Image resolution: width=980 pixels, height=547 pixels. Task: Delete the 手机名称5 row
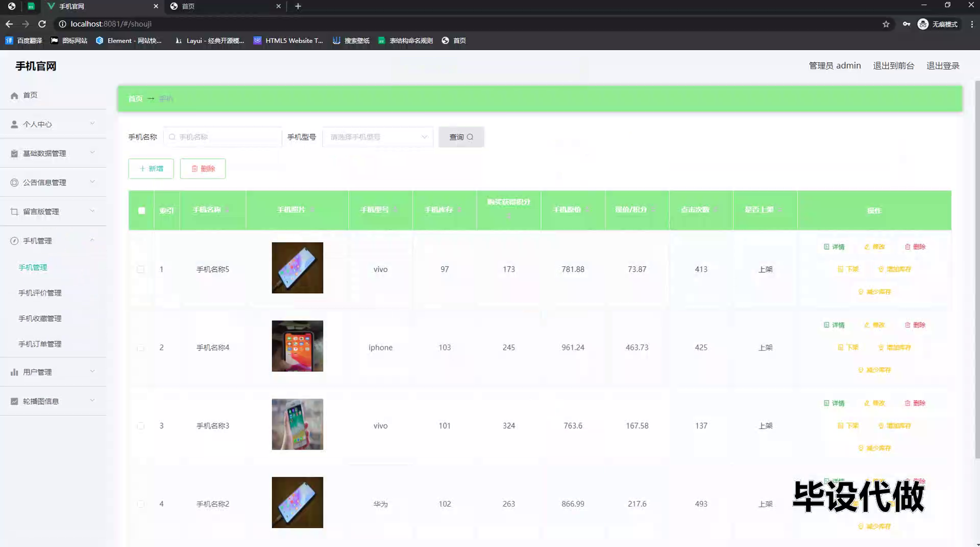point(915,246)
